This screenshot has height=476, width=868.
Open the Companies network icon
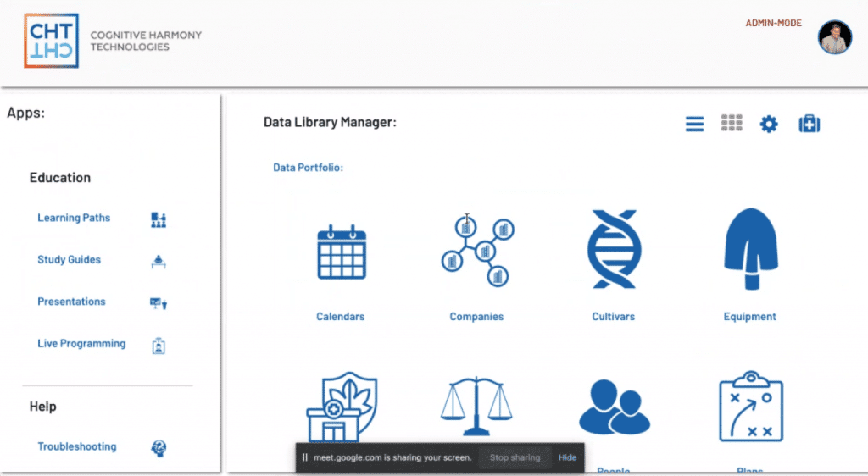[476, 252]
